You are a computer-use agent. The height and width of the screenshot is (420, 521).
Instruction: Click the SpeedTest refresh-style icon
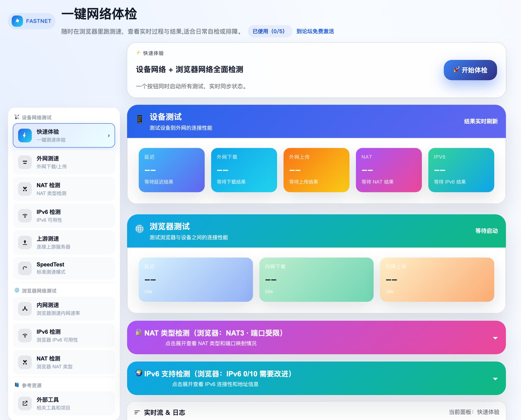(25, 268)
